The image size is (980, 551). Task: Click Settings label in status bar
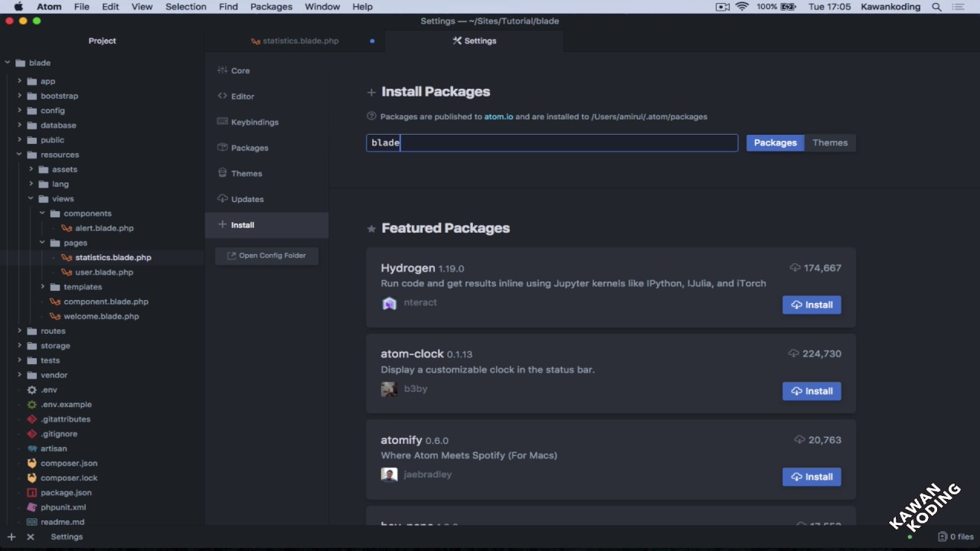[67, 537]
